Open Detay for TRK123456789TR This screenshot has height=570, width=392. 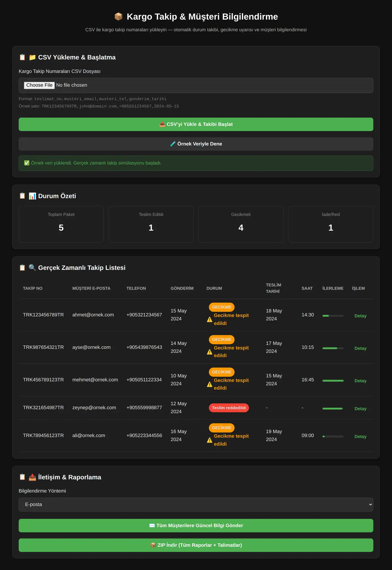coord(360,316)
